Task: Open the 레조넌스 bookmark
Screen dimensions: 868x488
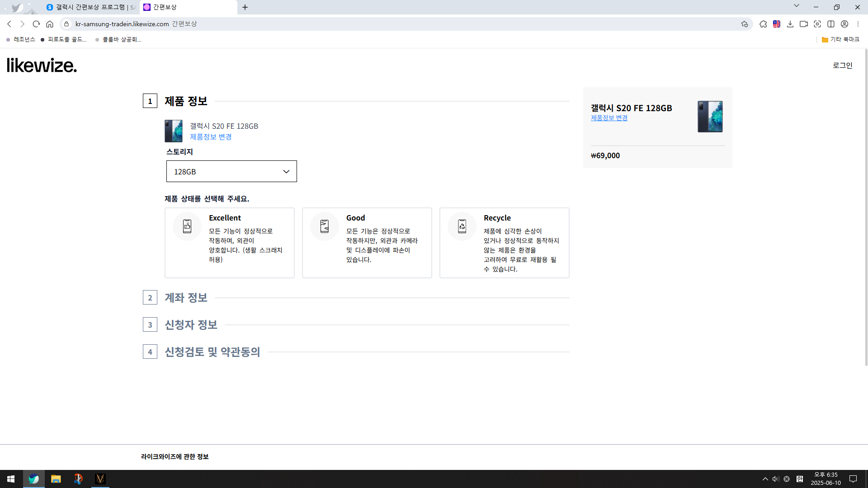Action: click(21, 40)
